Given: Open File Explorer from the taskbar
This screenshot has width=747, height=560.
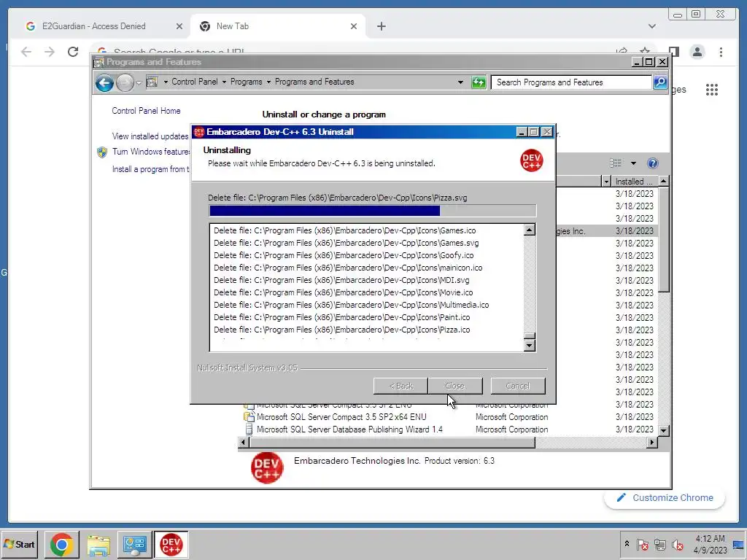Looking at the screenshot, I should [x=98, y=544].
